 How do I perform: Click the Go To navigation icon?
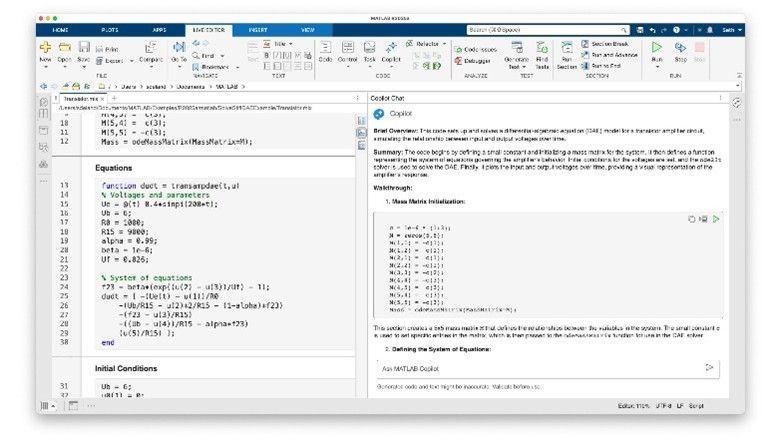point(179,47)
